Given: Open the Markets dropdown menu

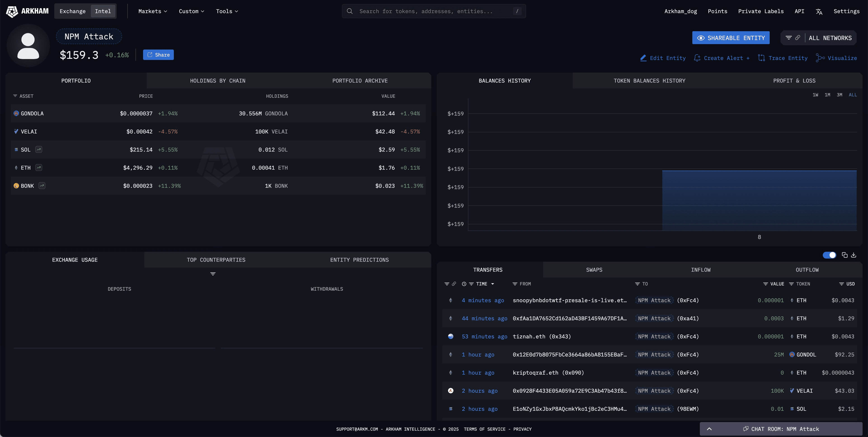Looking at the screenshot, I should point(153,11).
